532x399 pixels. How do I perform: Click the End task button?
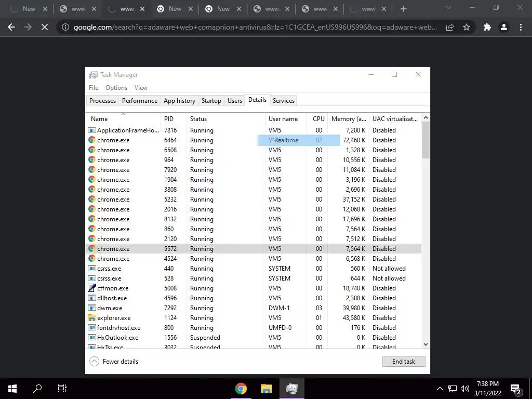tap(403, 362)
